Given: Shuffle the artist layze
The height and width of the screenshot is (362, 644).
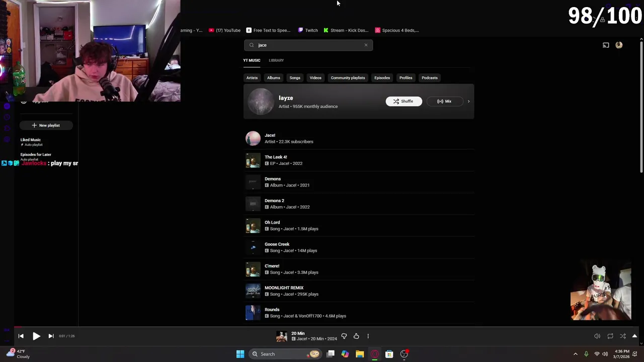Looking at the screenshot, I should tap(404, 101).
